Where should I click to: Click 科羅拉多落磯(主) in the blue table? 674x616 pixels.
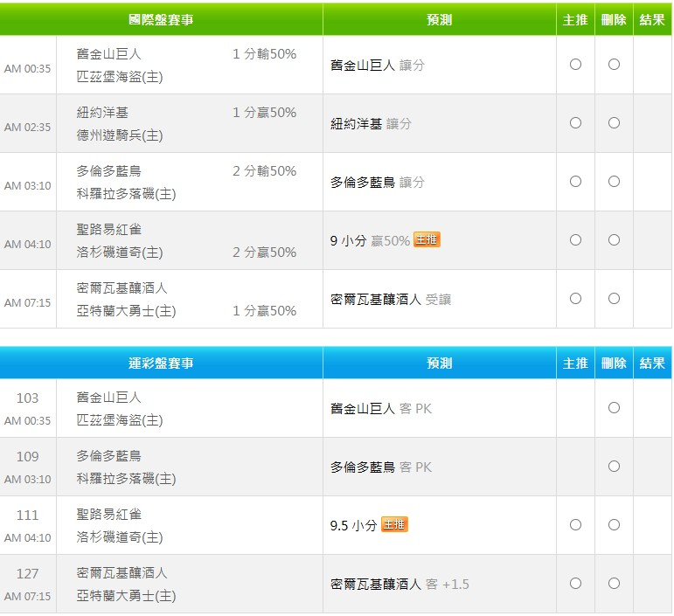127,479
